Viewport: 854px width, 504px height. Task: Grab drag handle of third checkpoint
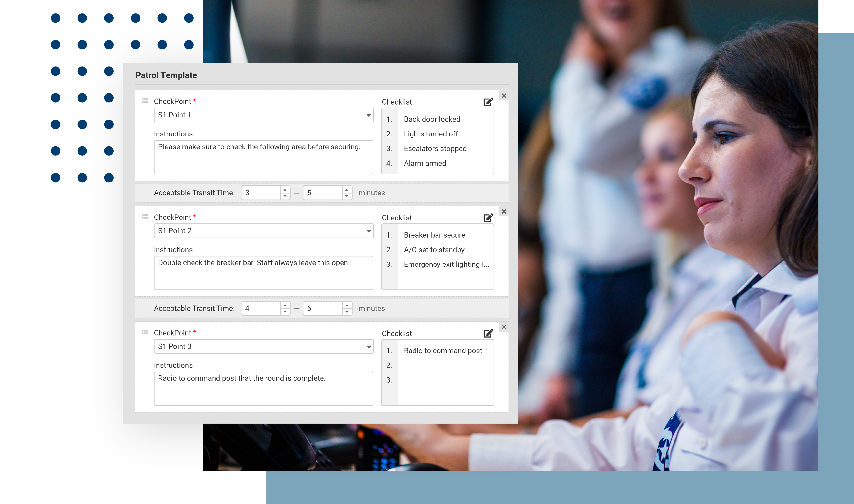[145, 332]
